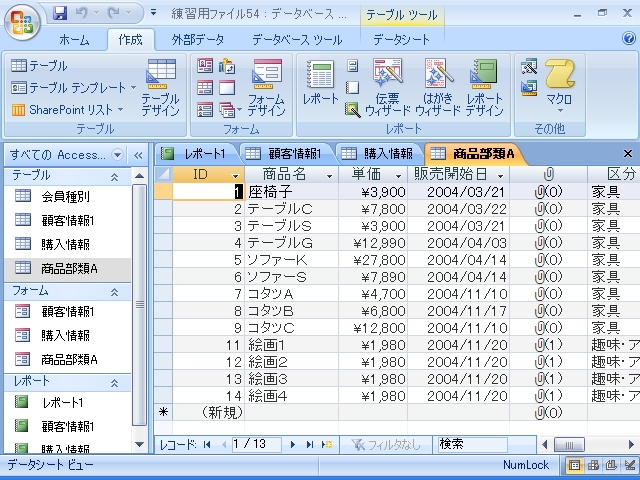Switch to Datasheet view in status bar
The width and height of the screenshot is (640, 480).
pos(576,465)
